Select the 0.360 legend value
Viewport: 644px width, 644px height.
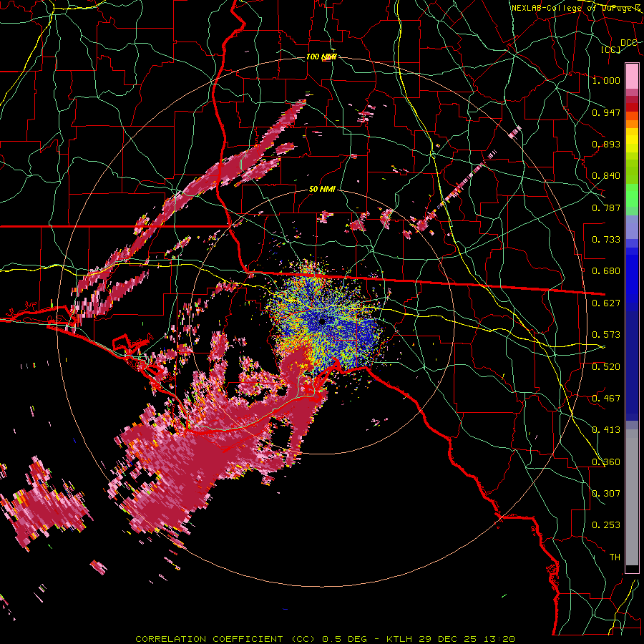tap(606, 462)
